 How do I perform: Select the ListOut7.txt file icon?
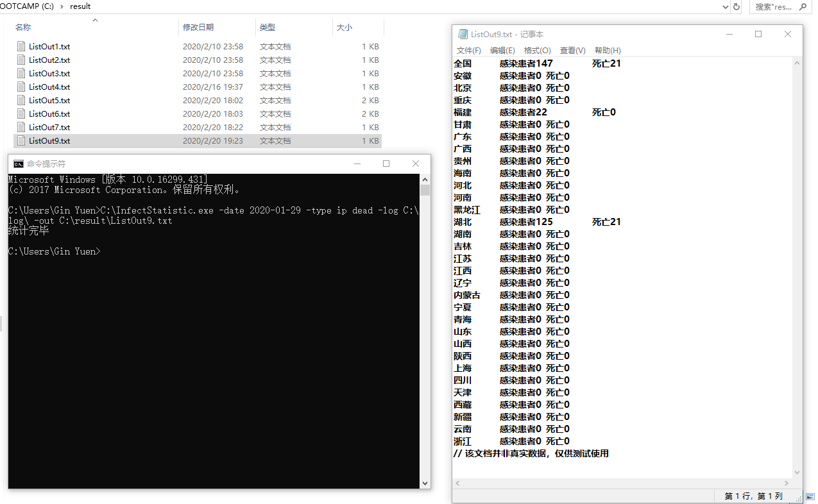(x=22, y=127)
